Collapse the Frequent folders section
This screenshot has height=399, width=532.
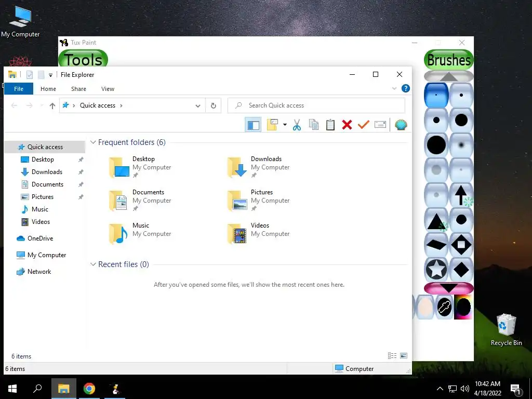(93, 142)
